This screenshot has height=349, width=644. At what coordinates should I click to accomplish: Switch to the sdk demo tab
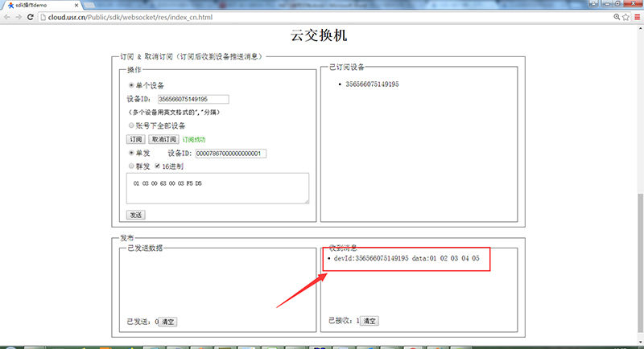(41, 6)
